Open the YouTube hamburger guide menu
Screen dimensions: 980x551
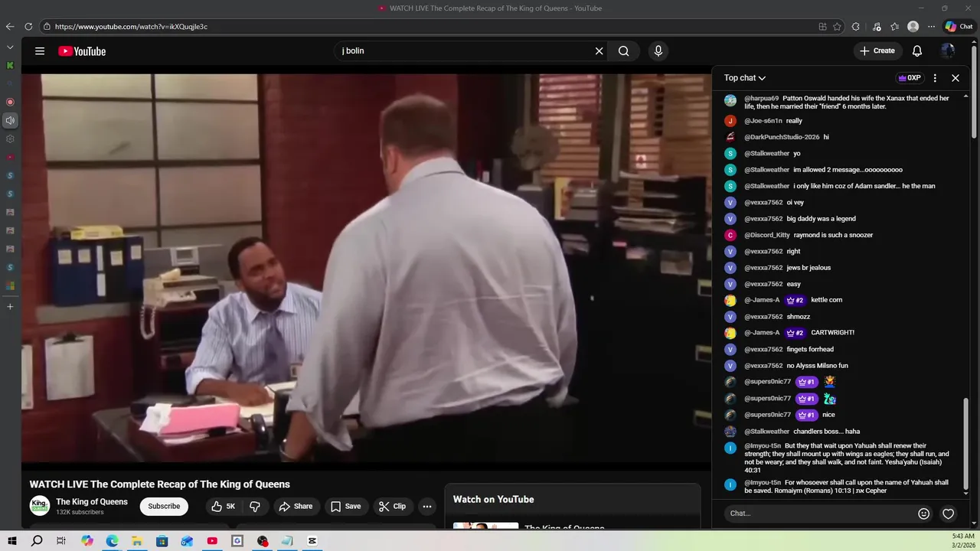40,51
